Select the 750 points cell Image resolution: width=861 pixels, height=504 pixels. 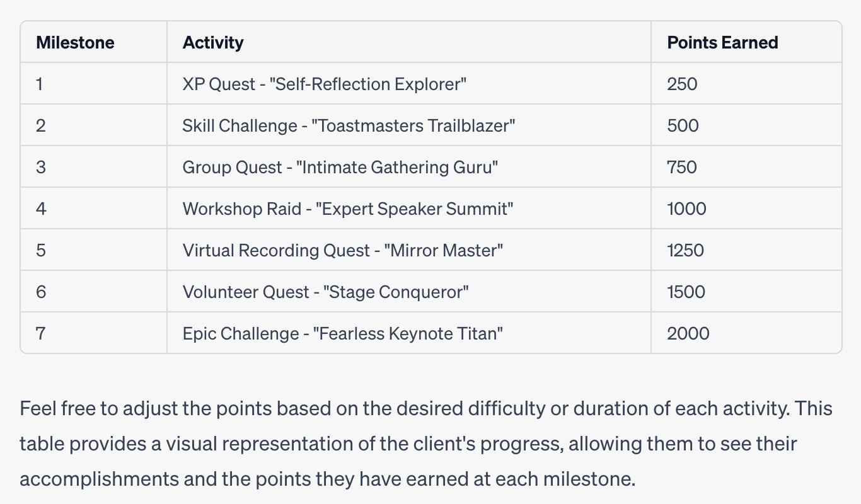[682, 167]
